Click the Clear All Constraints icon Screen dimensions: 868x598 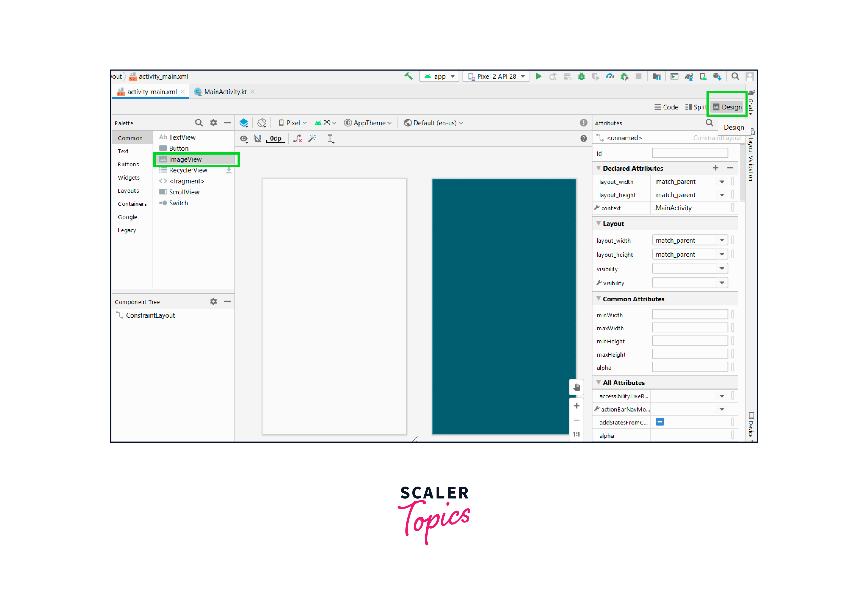[297, 139]
